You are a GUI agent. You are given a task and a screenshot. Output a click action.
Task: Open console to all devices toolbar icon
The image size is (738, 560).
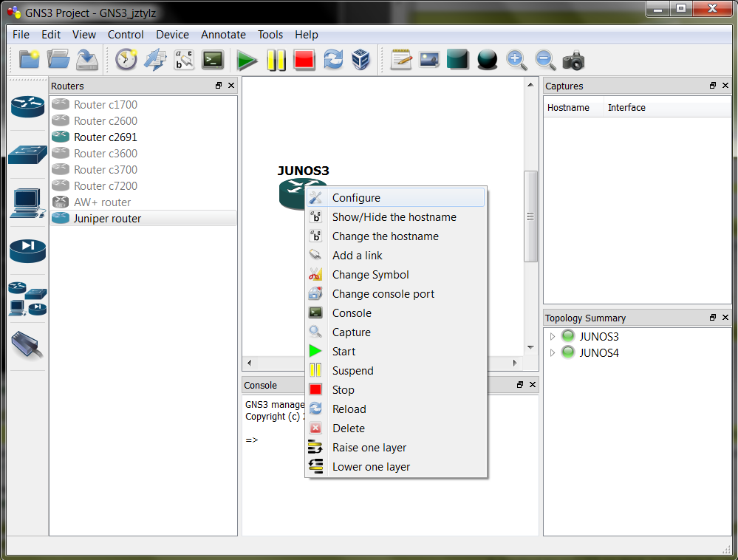pos(213,60)
